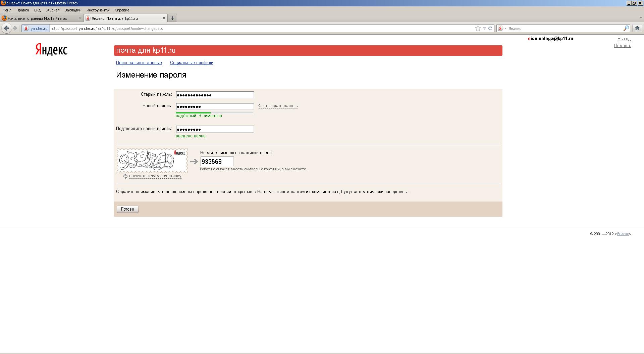Click the 'введено верно' confirmation text
644x354 pixels.
pyautogui.click(x=191, y=136)
